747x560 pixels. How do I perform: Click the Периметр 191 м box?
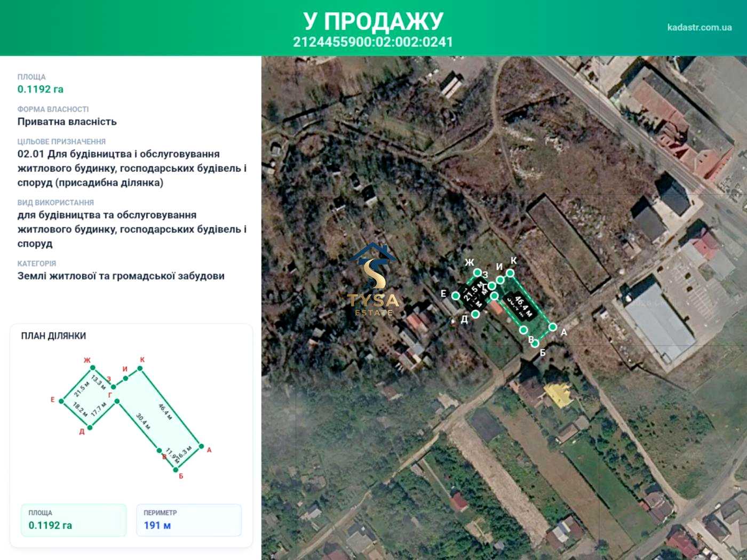[189, 520]
